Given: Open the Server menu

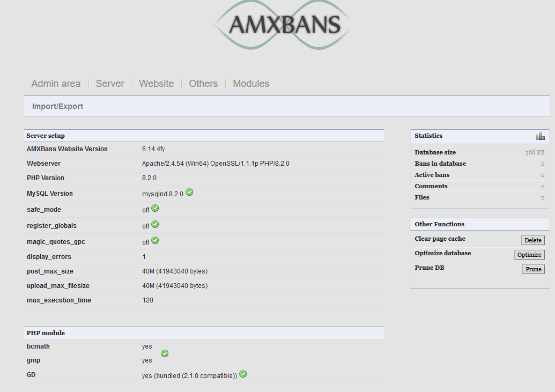Looking at the screenshot, I should (110, 84).
